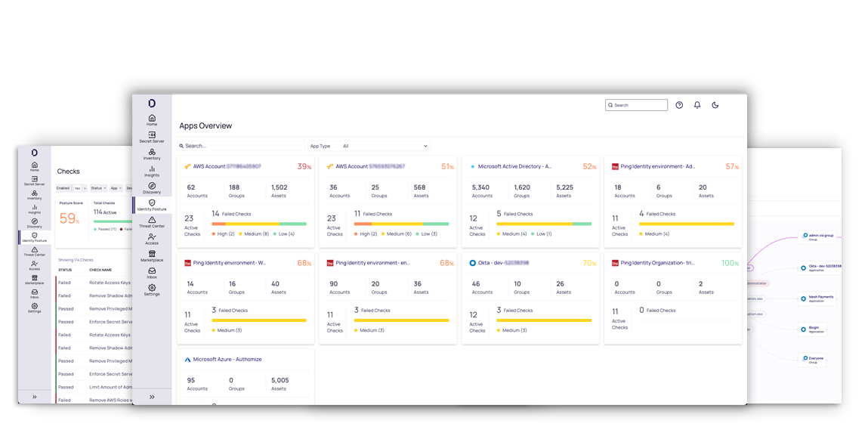Viewport: 868px width, 433px height.
Task: Click CHECK NAME column header in Checks
Action: pyautogui.click(x=100, y=270)
